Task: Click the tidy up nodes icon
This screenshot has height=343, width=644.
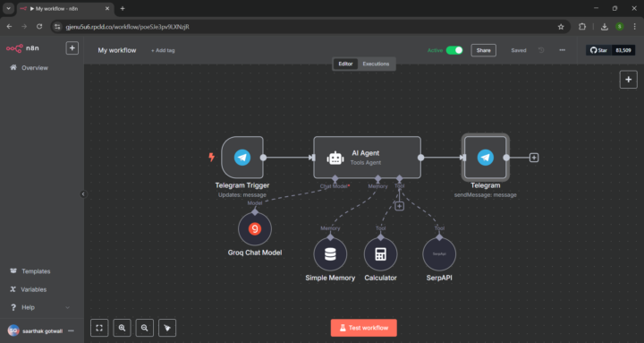Action: 167,328
